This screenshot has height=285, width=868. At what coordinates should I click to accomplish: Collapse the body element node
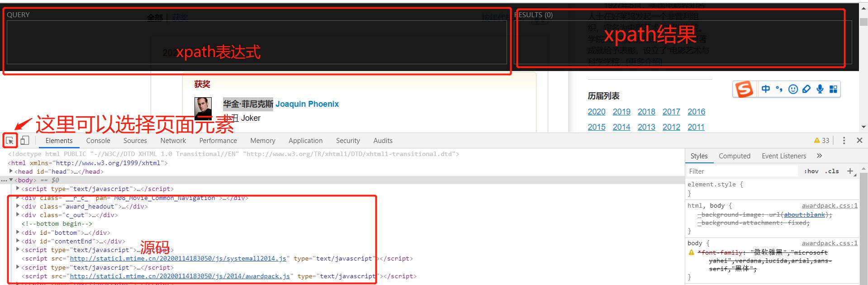tap(11, 180)
